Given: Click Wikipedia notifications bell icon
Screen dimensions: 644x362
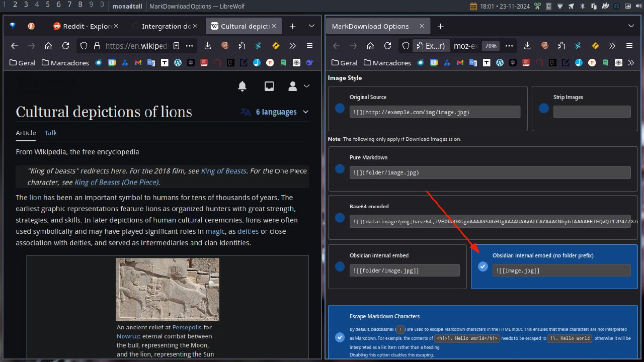Looking at the screenshot, I should click(242, 86).
